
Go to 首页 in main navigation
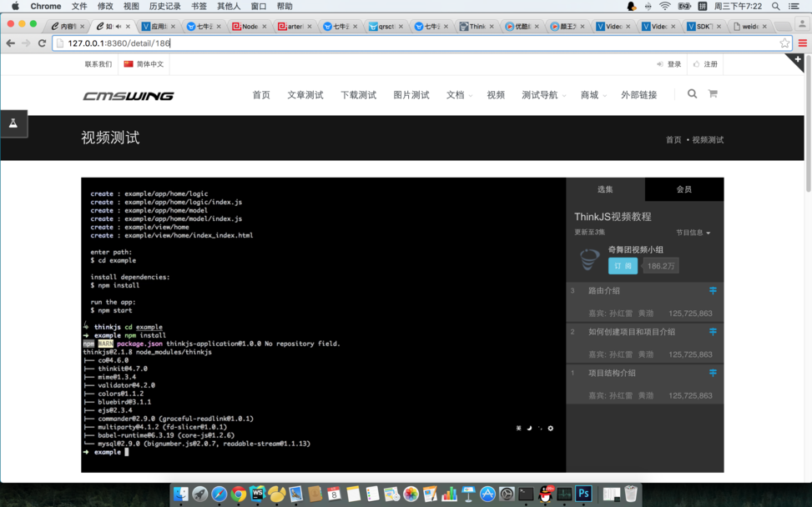pos(261,95)
